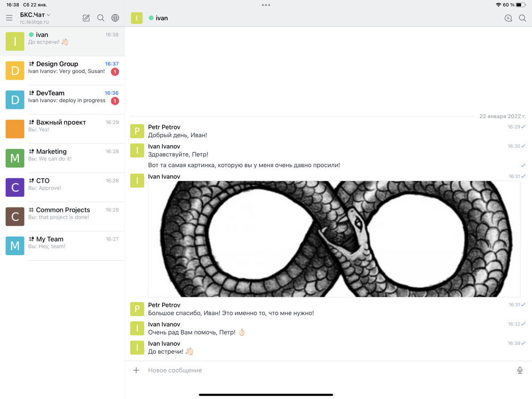Image resolution: width=532 pixels, height=399 pixels.
Task: Open the directory globe icon
Action: 115,18
